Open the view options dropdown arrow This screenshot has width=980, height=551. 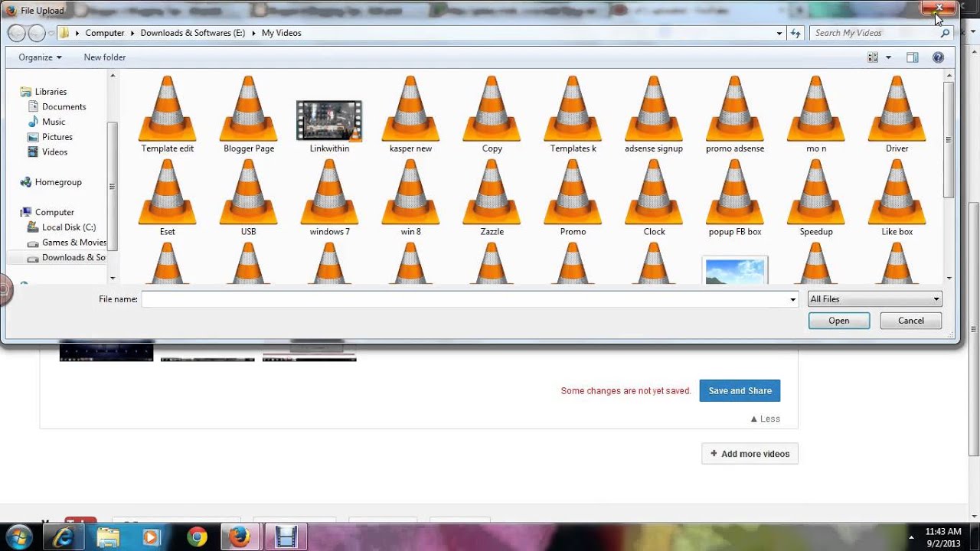tap(888, 57)
